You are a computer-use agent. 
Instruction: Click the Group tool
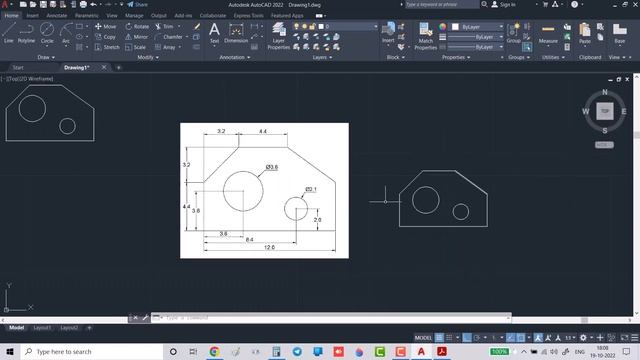513,33
